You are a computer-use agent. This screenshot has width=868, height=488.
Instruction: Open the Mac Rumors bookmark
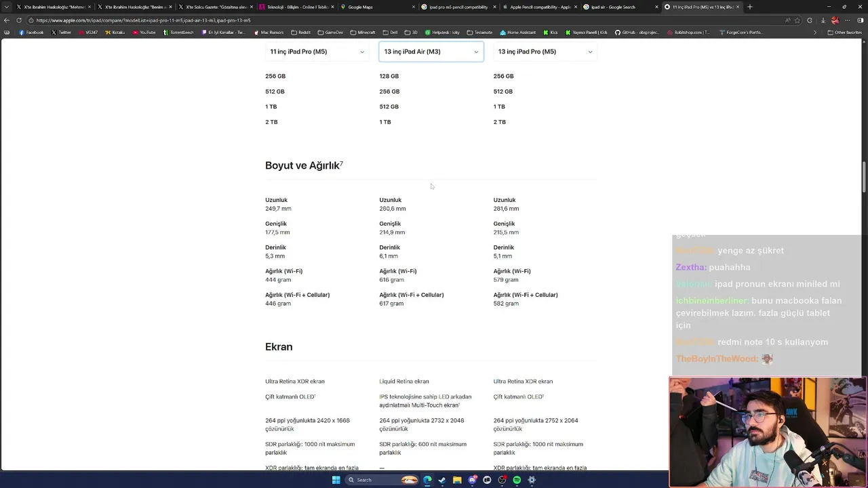pyautogui.click(x=269, y=32)
